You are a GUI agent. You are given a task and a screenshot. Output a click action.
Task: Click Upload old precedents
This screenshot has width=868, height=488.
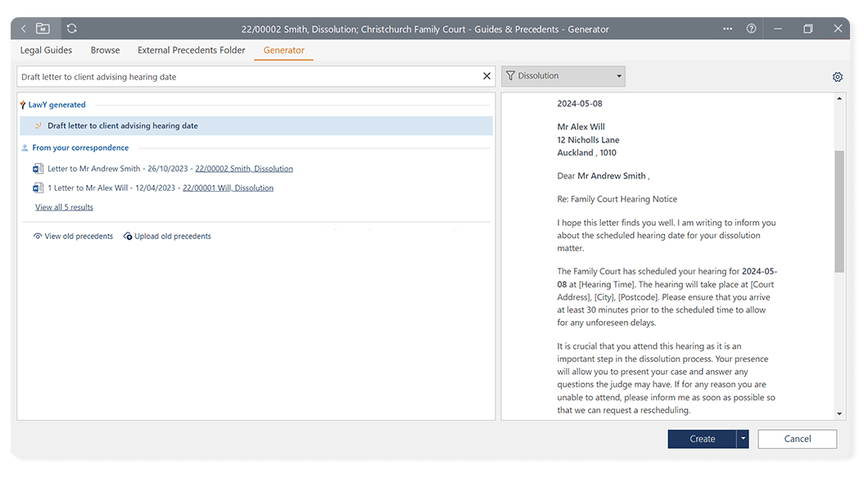click(x=173, y=236)
